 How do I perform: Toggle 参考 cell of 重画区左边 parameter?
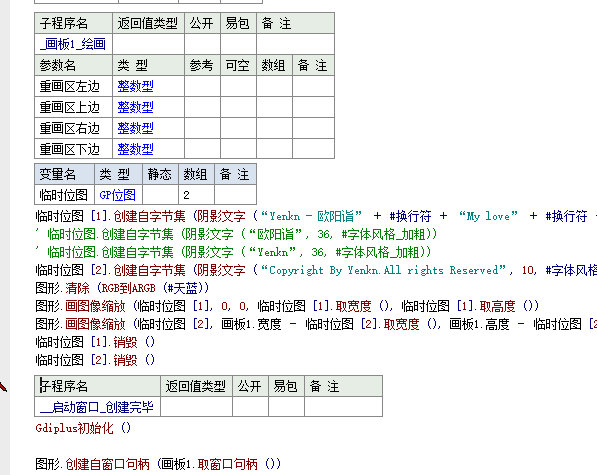click(x=203, y=86)
